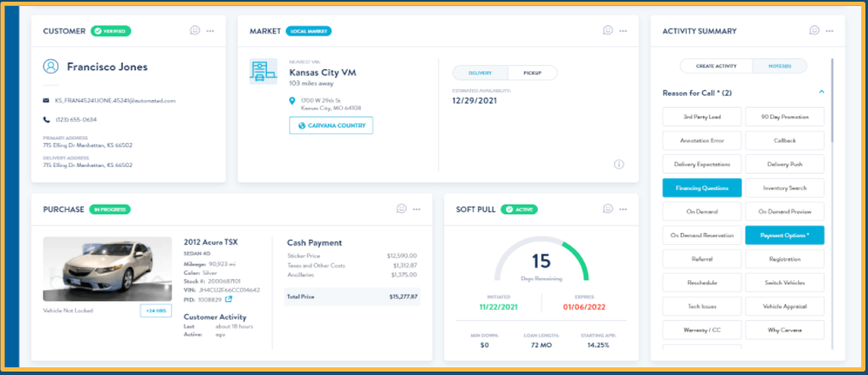Open the Customer card more options menu
This screenshot has height=375, width=868.
pos(210,31)
